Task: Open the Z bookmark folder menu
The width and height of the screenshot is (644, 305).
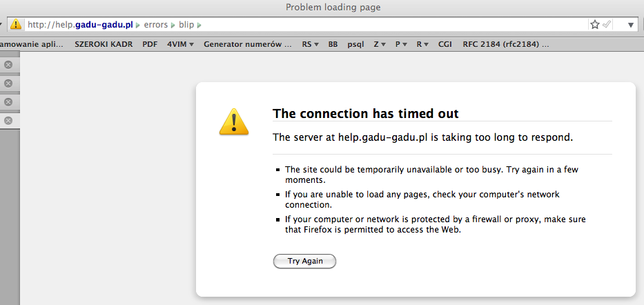Action: [380, 44]
